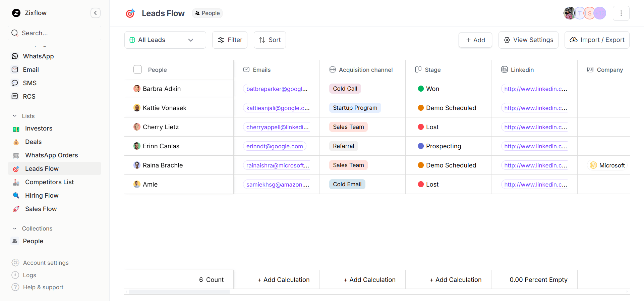Open the three-dot more options menu
Viewport: 644px width, 301px height.
pos(621,13)
